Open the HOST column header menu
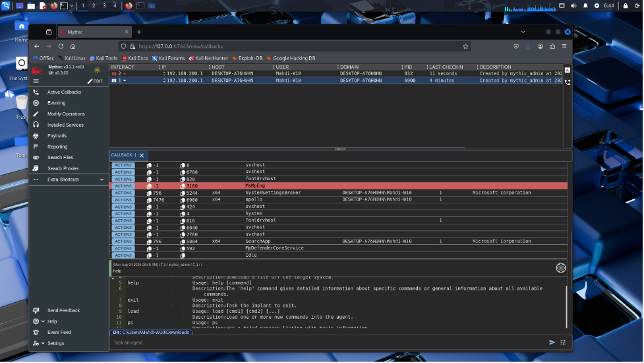This screenshot has height=363, width=644. tap(210, 67)
